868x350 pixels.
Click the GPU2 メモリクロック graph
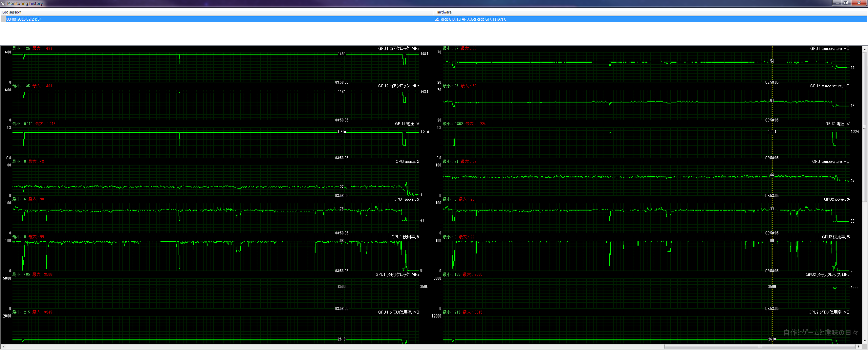coord(646,293)
